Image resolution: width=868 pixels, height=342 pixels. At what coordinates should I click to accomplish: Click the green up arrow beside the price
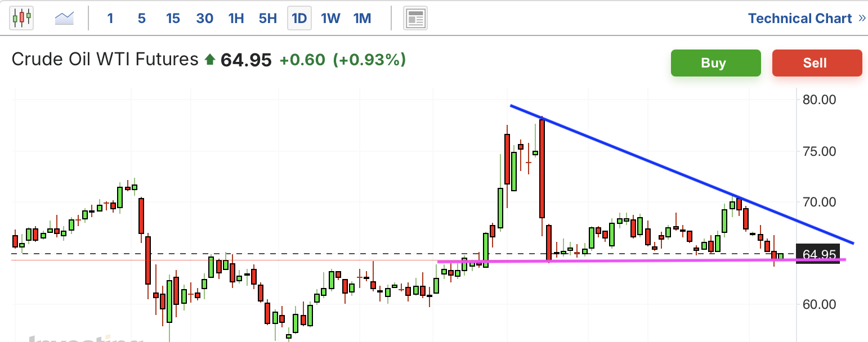[x=209, y=60]
